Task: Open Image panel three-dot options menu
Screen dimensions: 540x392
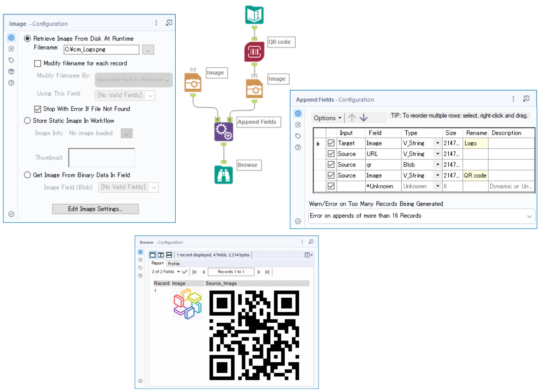Action: pyautogui.click(x=156, y=23)
